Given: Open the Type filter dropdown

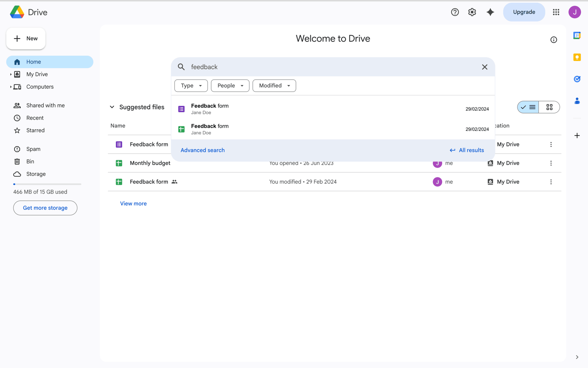Looking at the screenshot, I should click(x=191, y=86).
